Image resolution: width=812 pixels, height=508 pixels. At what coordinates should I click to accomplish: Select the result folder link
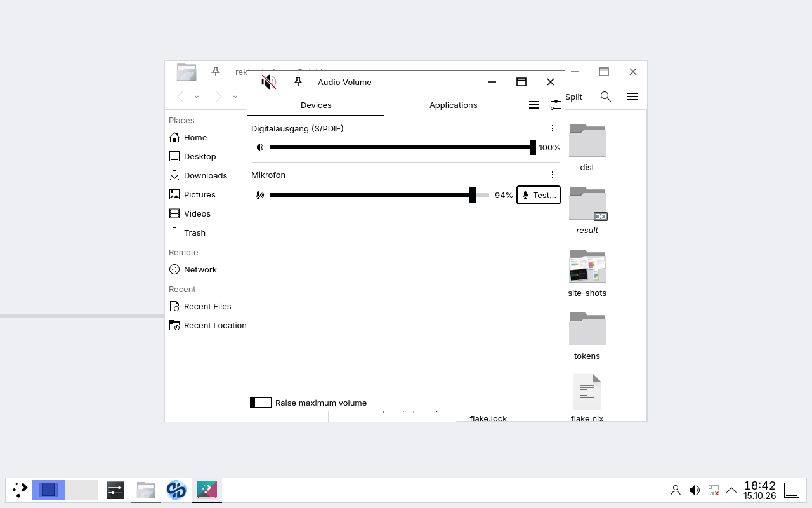(587, 211)
